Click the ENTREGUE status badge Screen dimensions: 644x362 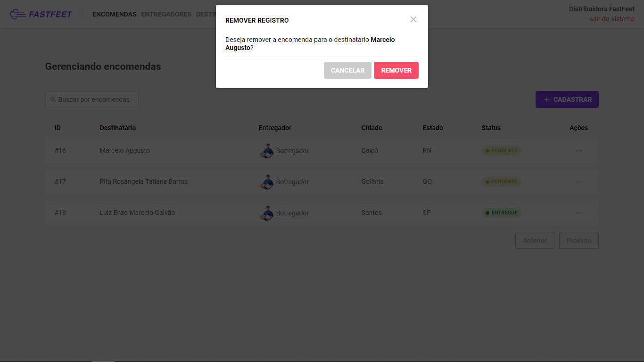[501, 213]
